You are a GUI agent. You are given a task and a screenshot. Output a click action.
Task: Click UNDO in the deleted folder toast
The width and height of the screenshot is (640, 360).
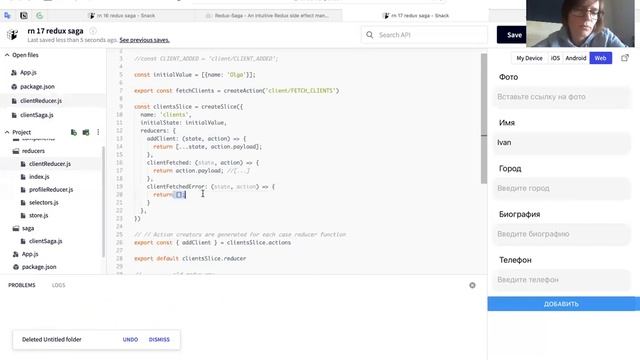click(130, 340)
